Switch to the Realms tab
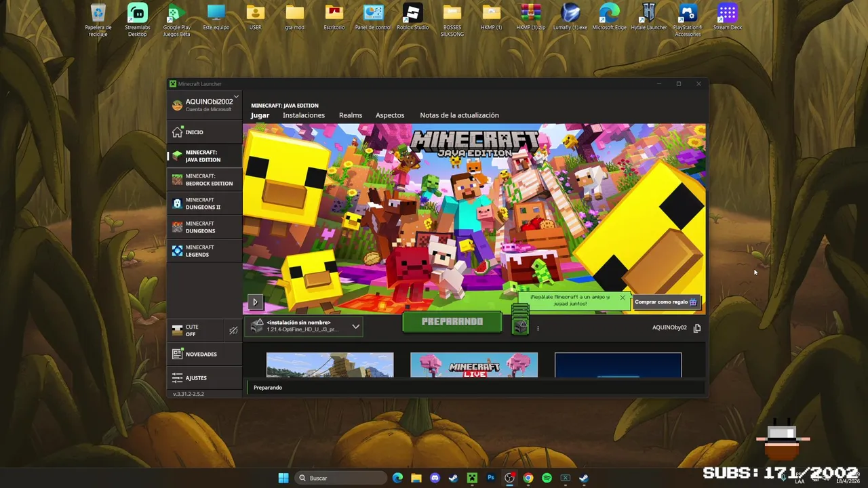This screenshot has height=488, width=868. [351, 115]
